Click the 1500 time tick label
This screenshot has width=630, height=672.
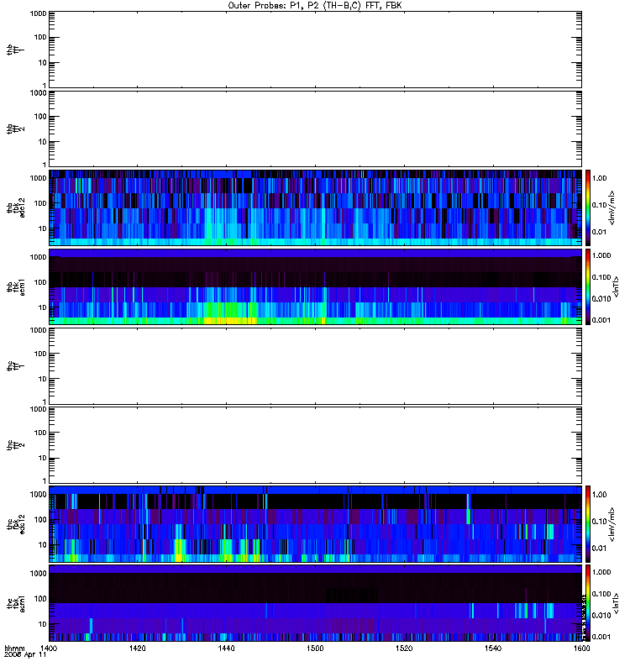pyautogui.click(x=315, y=648)
